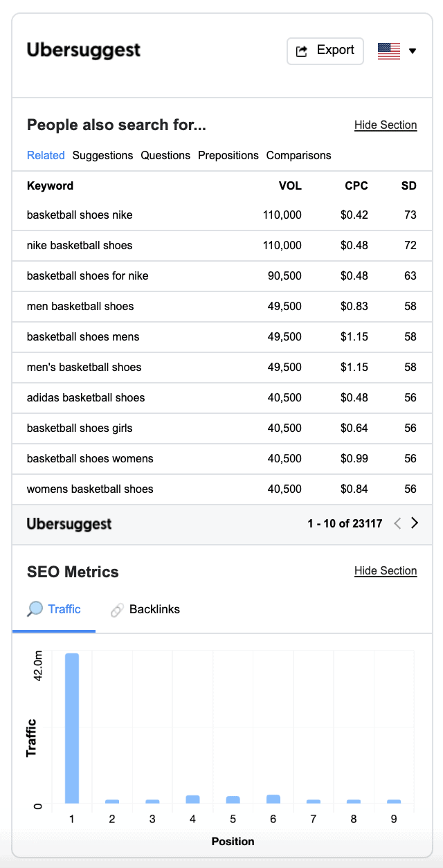443x868 pixels.
Task: Sort by the CPC column header
Action: [x=356, y=186]
